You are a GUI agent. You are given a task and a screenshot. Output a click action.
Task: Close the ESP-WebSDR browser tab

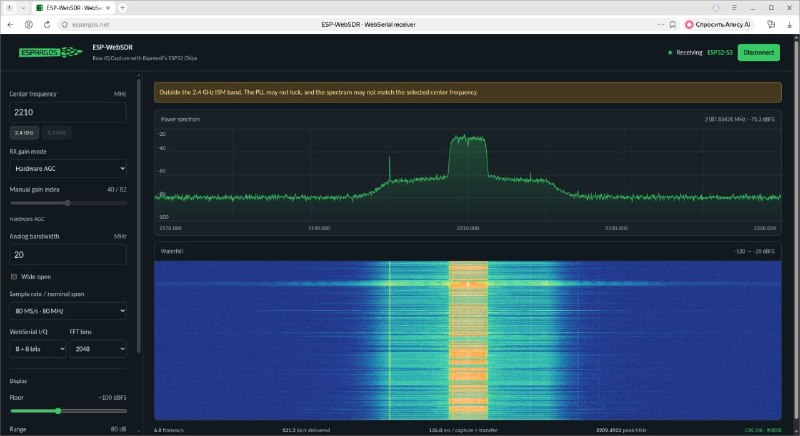coord(108,8)
